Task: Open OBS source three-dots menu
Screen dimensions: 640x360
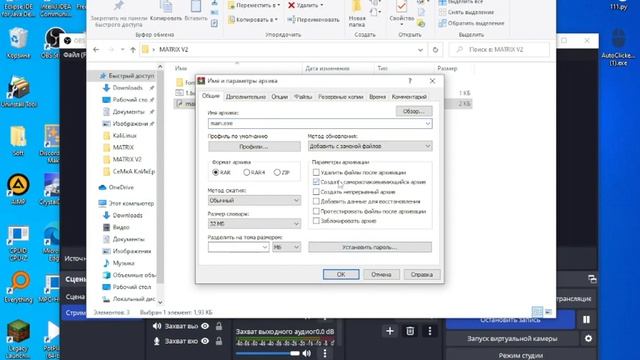Action: tap(430, 331)
